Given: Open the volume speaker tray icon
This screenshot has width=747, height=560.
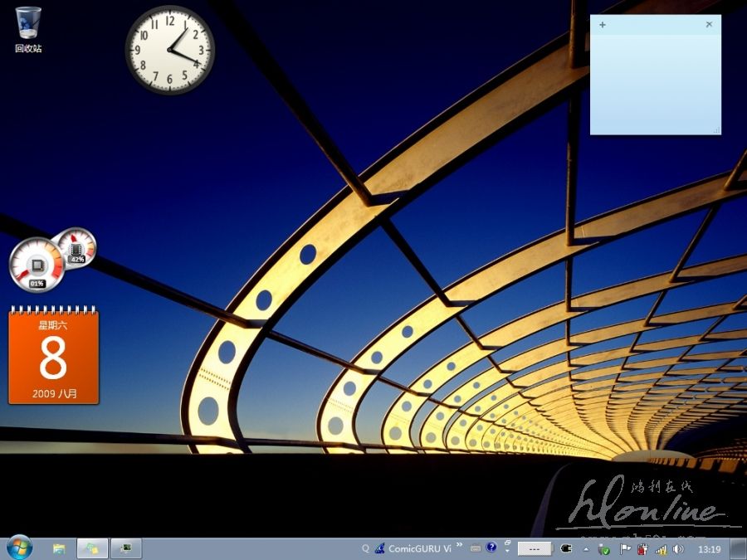Looking at the screenshot, I should [678, 548].
